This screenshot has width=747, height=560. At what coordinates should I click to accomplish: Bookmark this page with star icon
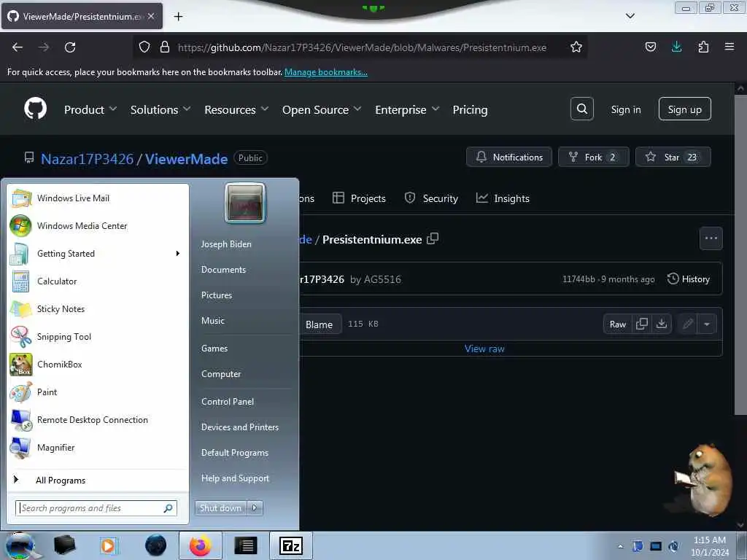576,47
